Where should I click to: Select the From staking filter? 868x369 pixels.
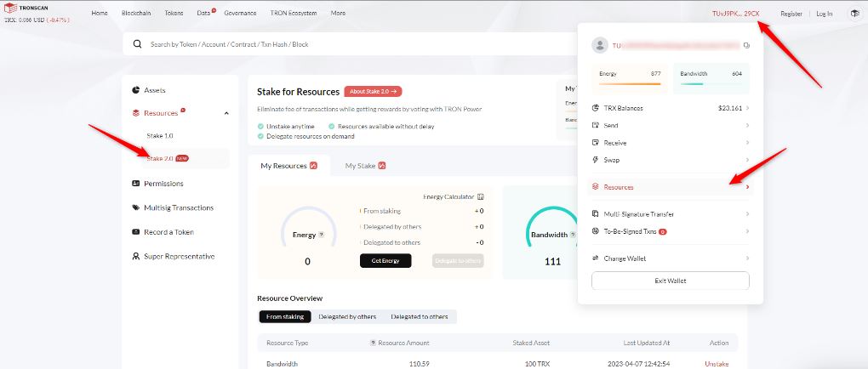tap(285, 317)
